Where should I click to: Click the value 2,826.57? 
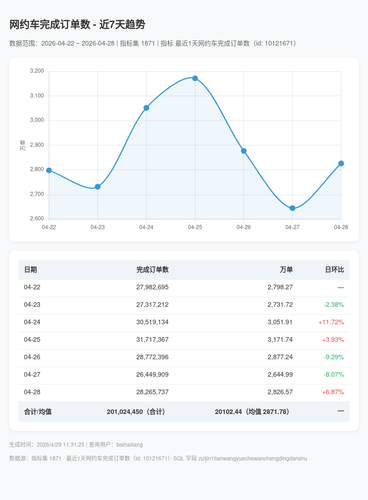click(280, 392)
